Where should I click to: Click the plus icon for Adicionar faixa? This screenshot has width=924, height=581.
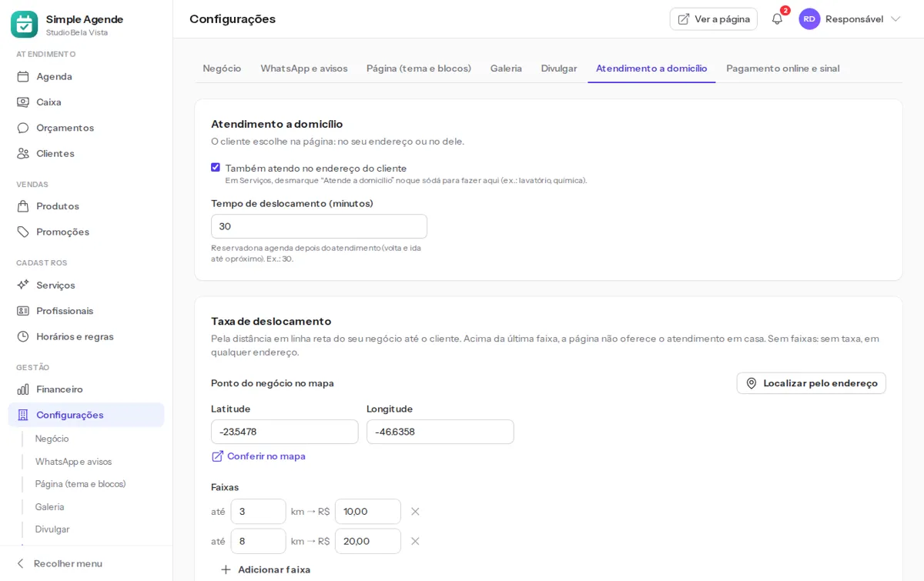(226, 569)
